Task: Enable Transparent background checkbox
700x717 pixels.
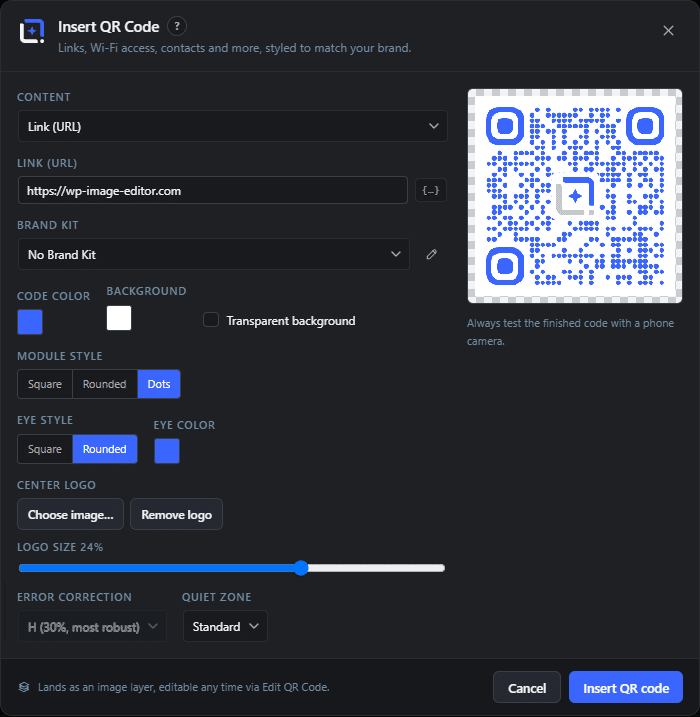Action: [211, 320]
